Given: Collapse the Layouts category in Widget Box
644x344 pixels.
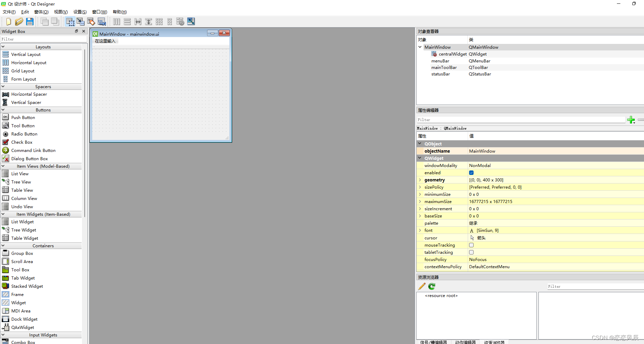Looking at the screenshot, I should 3,47.
